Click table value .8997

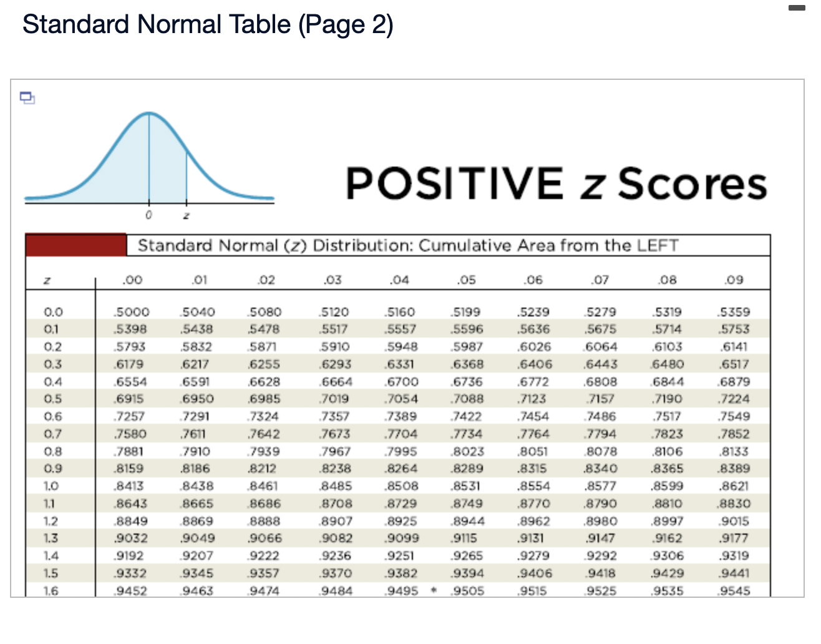click(667, 521)
